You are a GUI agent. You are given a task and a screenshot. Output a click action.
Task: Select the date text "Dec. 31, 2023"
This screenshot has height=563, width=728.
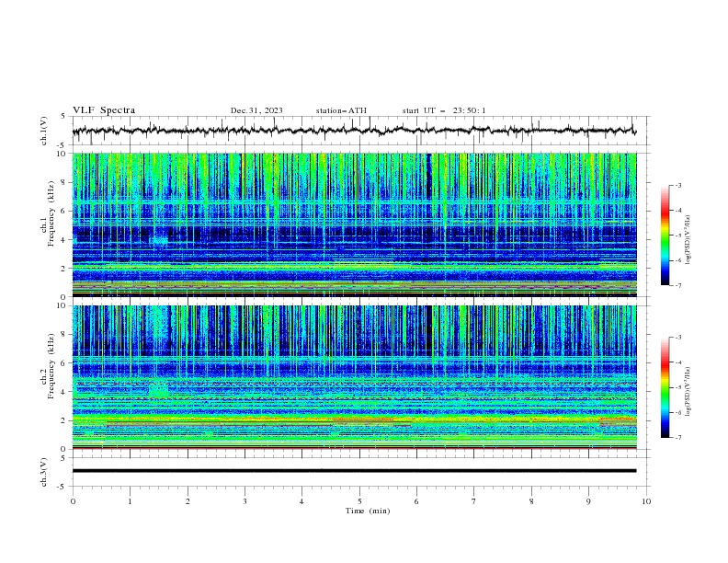(256, 110)
